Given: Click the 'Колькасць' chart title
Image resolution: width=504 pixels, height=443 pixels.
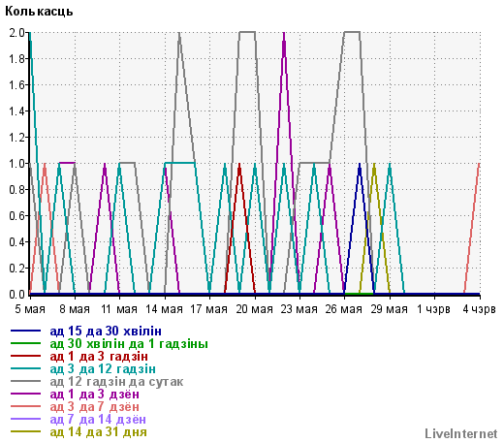Looking at the screenshot, I should click(39, 12).
